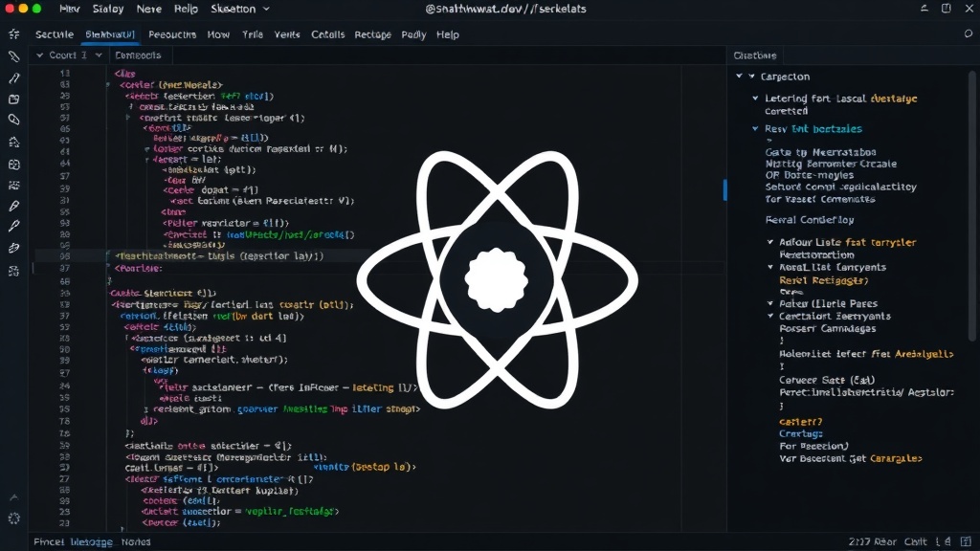The height and width of the screenshot is (551, 980).
Task: Click Fincel in the status bar
Action: point(49,541)
